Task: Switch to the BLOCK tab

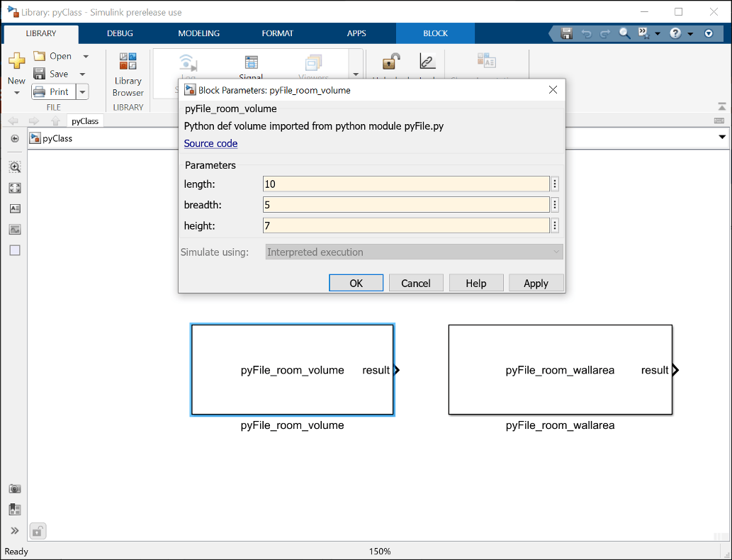Action: click(436, 33)
